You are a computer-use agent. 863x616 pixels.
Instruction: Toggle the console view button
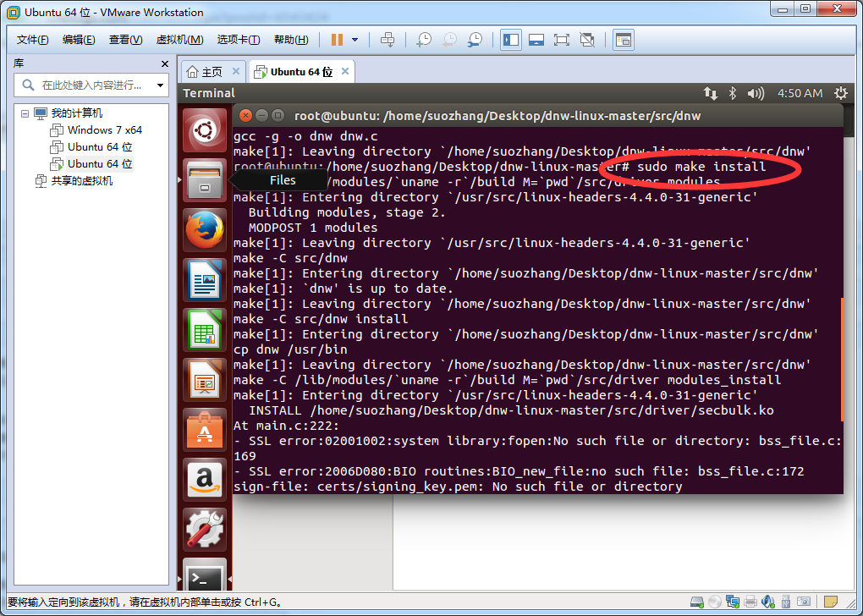pos(624,40)
